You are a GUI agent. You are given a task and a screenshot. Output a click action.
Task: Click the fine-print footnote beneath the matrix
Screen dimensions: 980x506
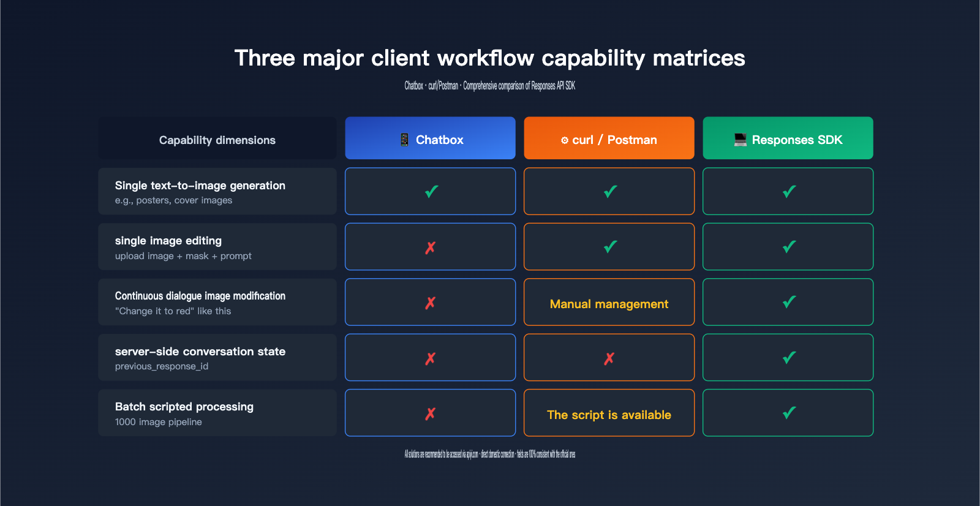click(490, 455)
